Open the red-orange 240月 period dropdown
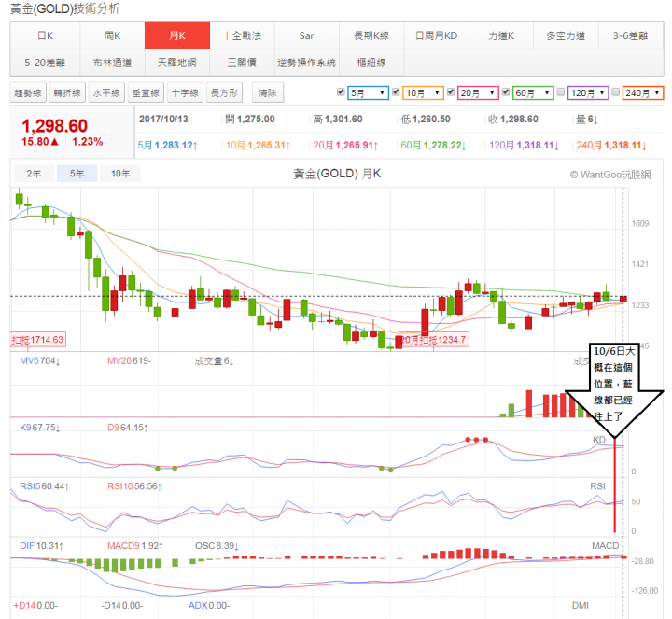 click(643, 92)
